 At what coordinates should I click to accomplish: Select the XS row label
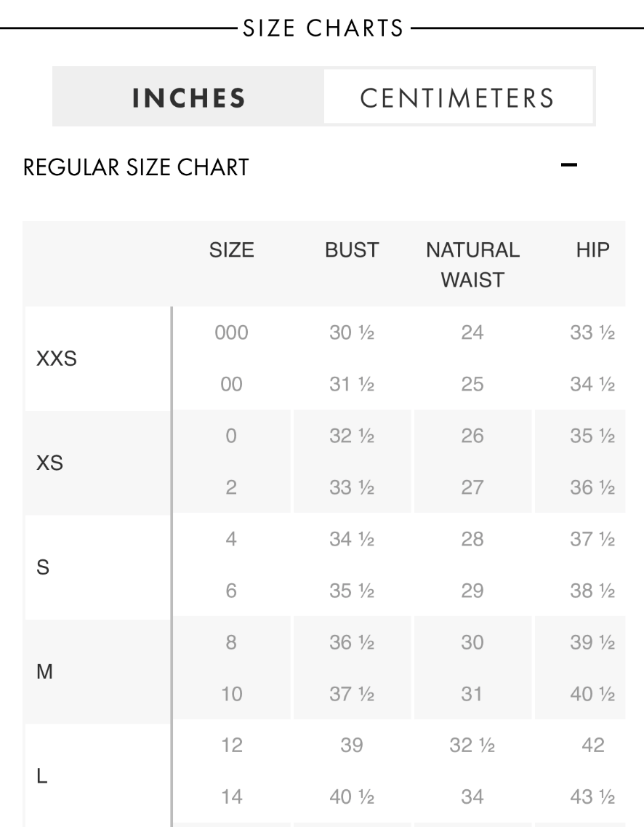(x=49, y=463)
